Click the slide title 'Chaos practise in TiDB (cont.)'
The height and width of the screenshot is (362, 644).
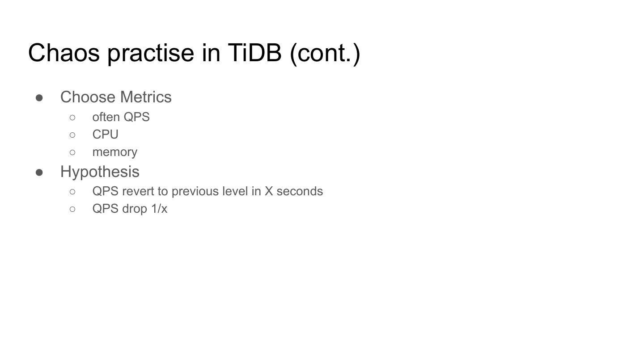pyautogui.click(x=194, y=53)
